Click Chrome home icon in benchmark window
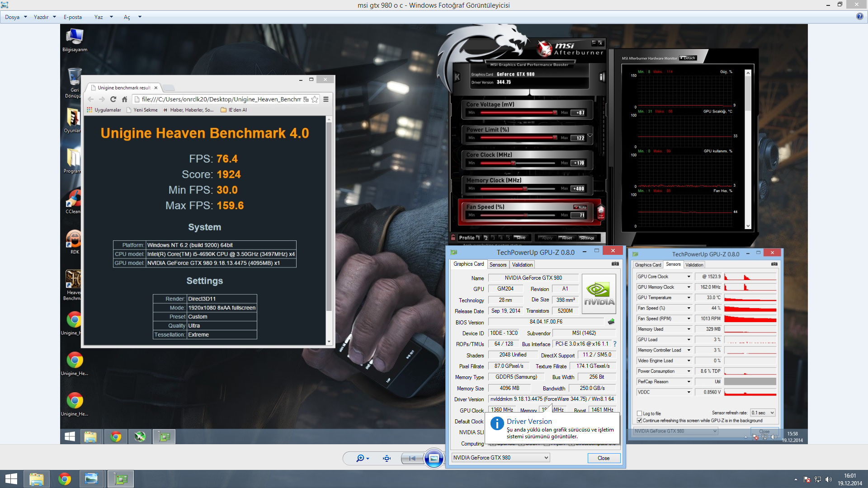This screenshot has height=488, width=868. 125,99
